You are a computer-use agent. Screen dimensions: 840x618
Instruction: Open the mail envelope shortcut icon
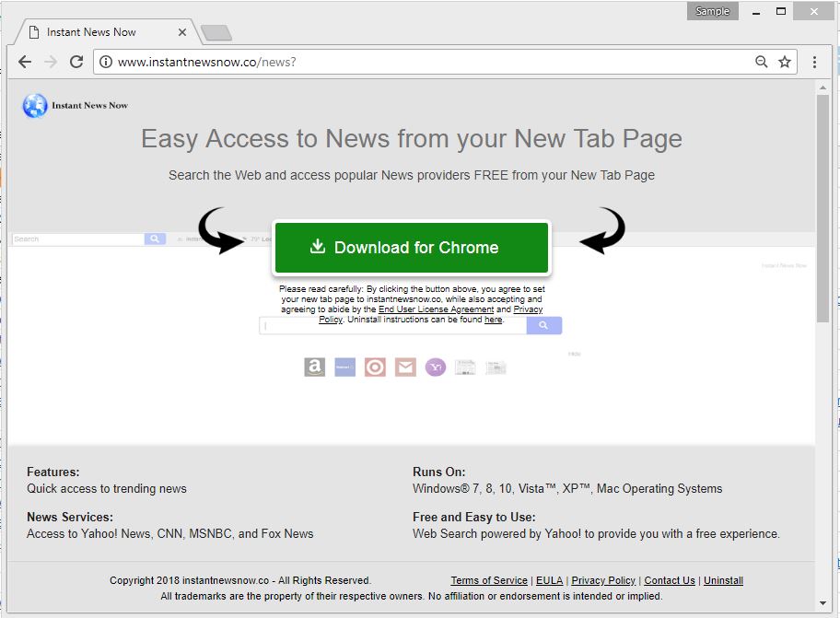[x=405, y=367]
